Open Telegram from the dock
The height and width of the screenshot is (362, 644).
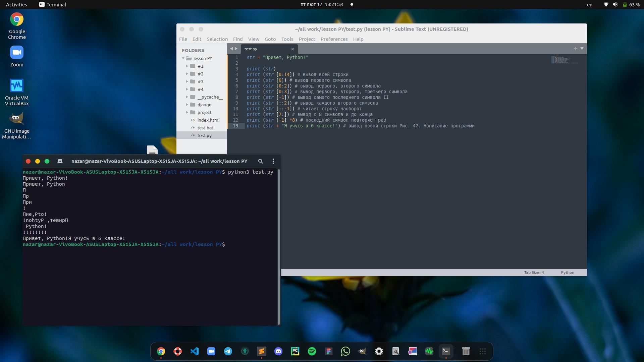pos(228,351)
